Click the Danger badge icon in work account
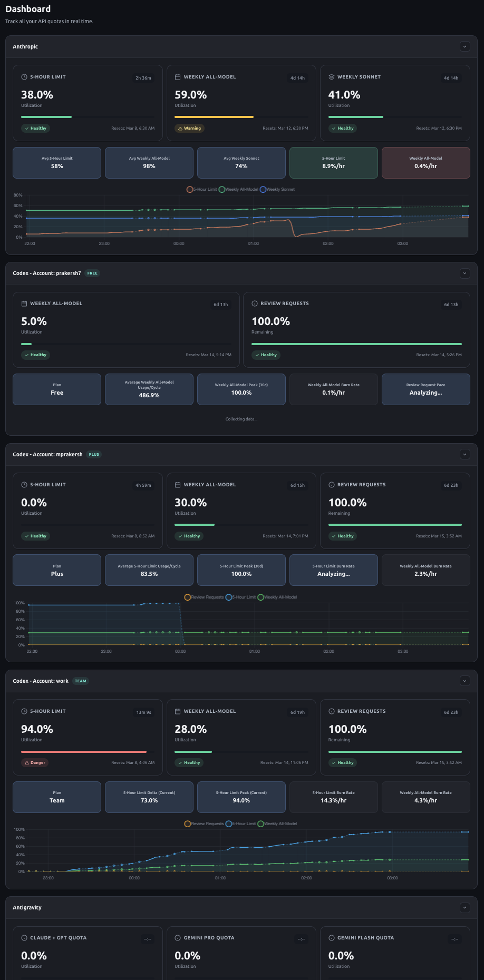The height and width of the screenshot is (980, 484). (27, 763)
